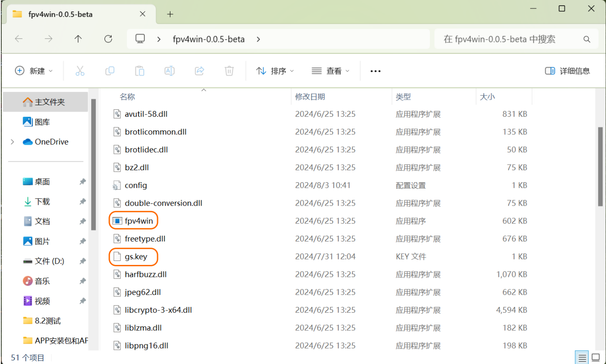Click the Share icon in toolbar
Viewport: 606px width, 364px height.
(x=199, y=71)
